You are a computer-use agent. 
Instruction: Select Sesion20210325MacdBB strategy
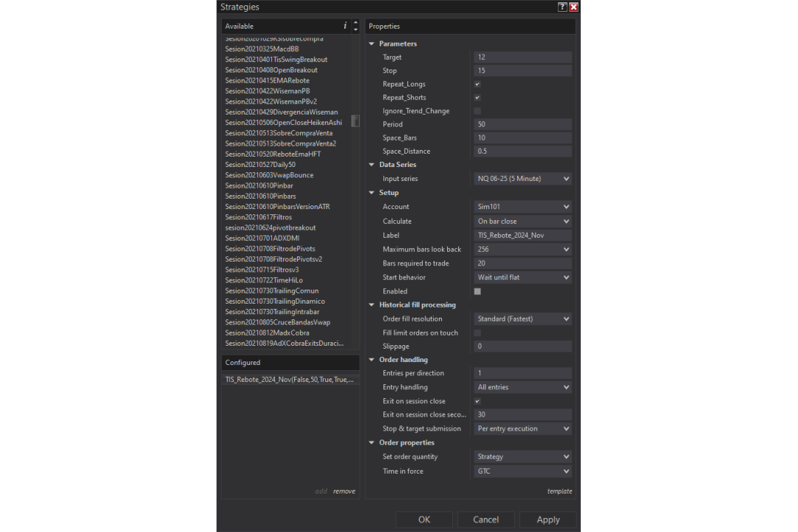(262, 49)
